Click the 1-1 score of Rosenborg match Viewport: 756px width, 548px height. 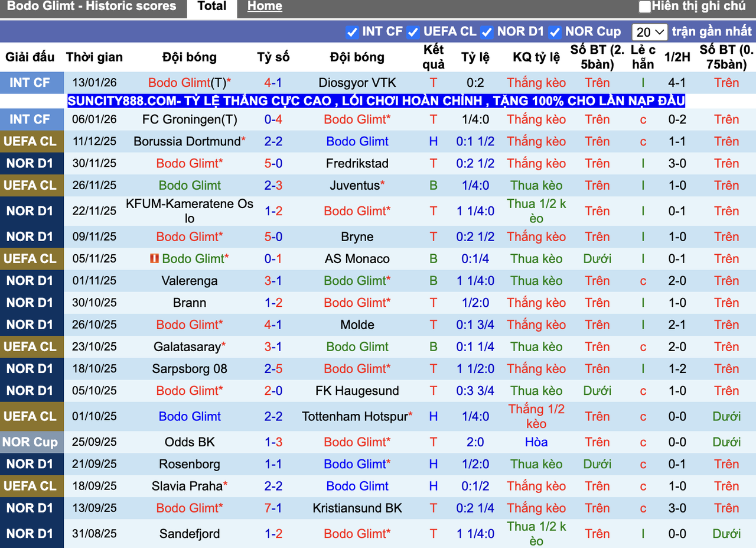[273, 464]
